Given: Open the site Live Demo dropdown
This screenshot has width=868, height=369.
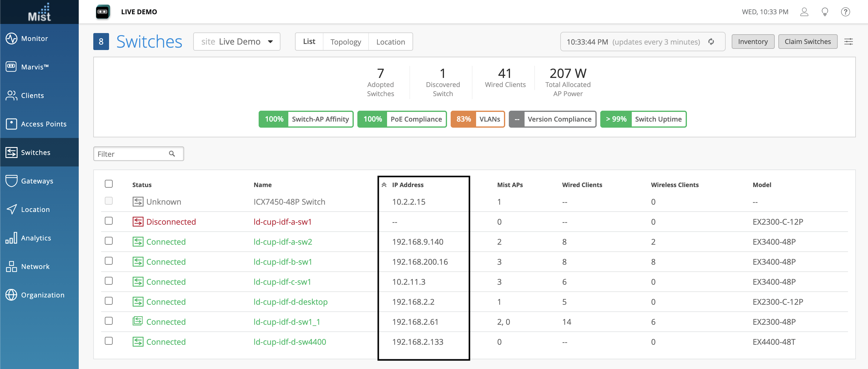Looking at the screenshot, I should [x=237, y=42].
